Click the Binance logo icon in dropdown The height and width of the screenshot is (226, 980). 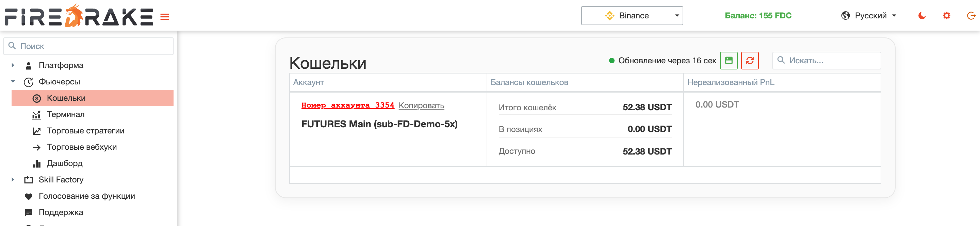point(609,16)
